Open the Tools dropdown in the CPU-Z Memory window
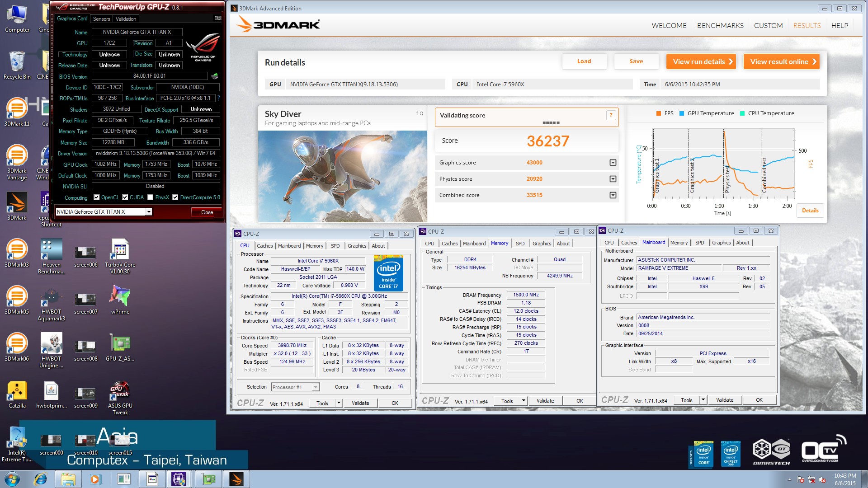Viewport: 868px width, 488px height. [524, 401]
